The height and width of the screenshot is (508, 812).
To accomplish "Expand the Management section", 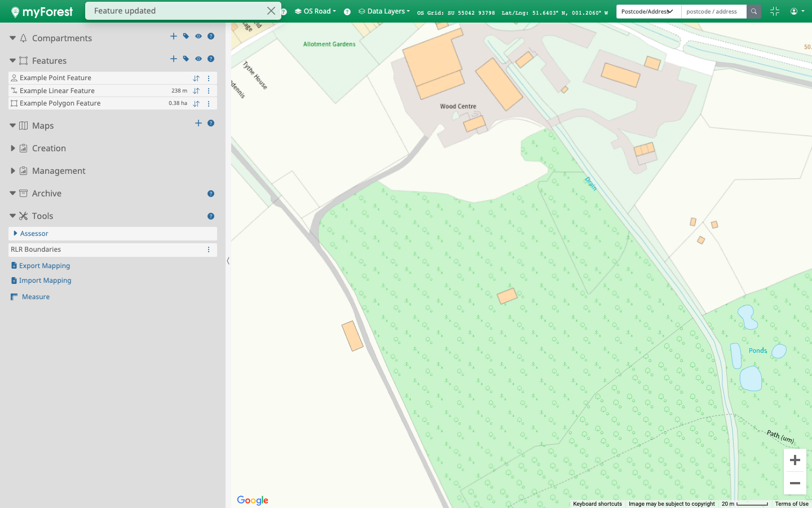I will (x=13, y=171).
